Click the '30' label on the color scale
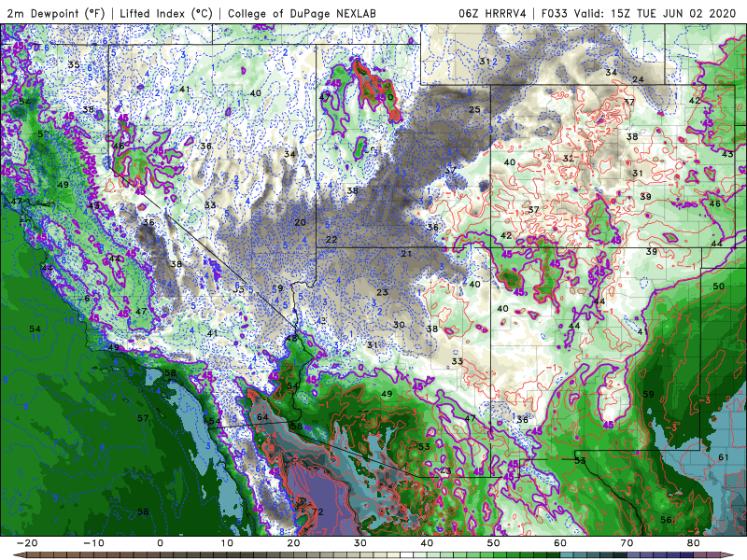Image resolution: width=747 pixels, height=560 pixels. tap(360, 543)
